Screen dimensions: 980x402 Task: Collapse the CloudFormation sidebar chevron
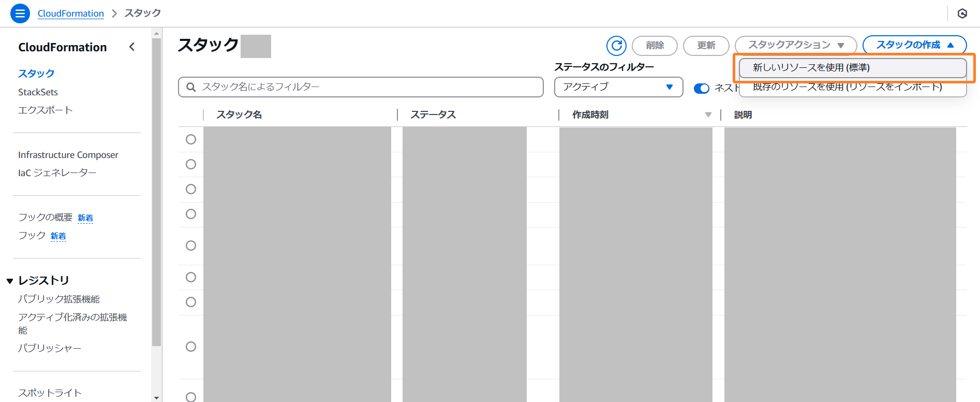pyautogui.click(x=132, y=47)
